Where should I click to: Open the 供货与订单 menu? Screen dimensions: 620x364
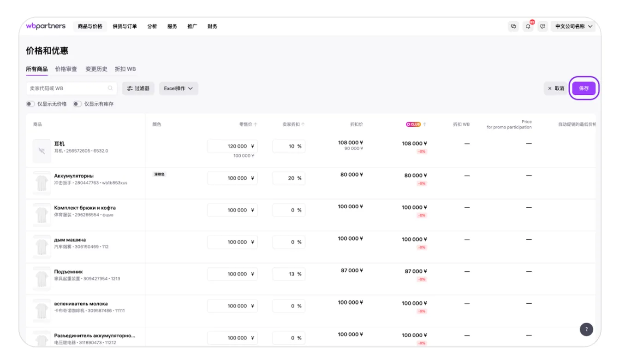pos(125,26)
